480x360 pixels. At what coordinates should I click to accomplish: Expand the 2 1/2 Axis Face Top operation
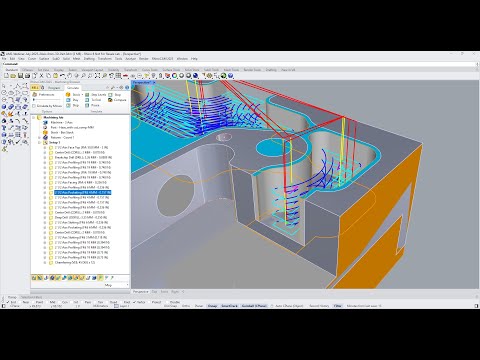[45, 147]
